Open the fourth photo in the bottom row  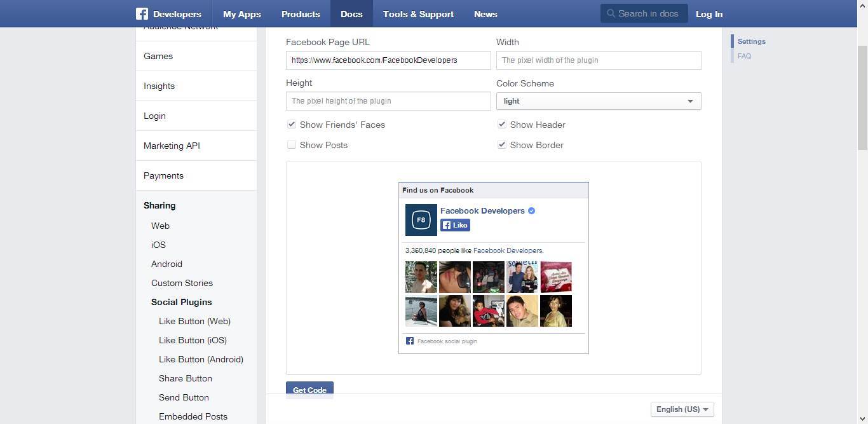coord(522,311)
